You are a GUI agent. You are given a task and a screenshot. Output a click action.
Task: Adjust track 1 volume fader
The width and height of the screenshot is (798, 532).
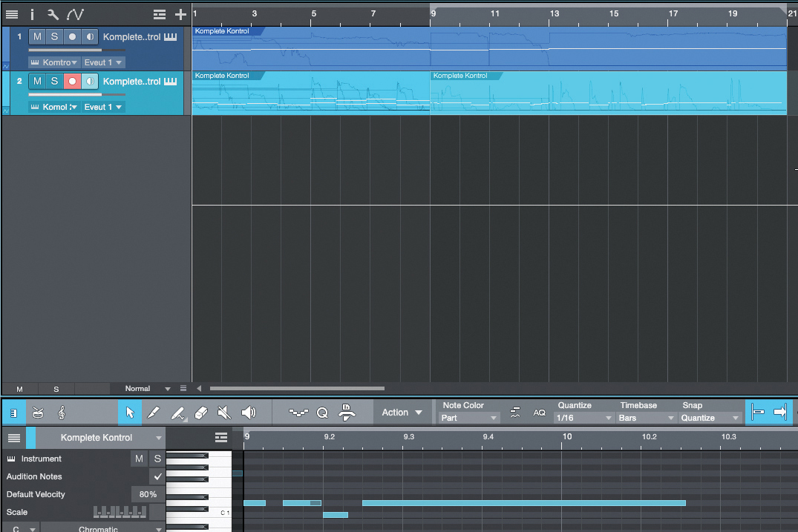[x=76, y=50]
